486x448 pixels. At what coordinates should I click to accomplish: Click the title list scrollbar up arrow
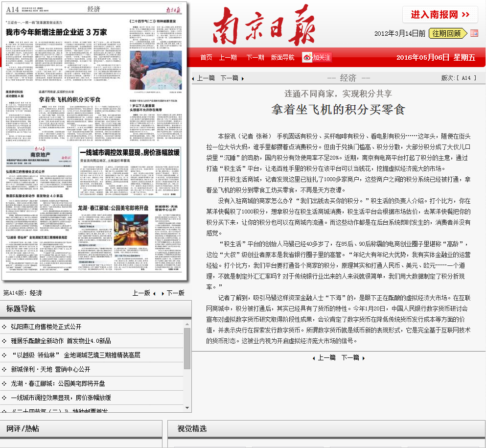(187, 324)
